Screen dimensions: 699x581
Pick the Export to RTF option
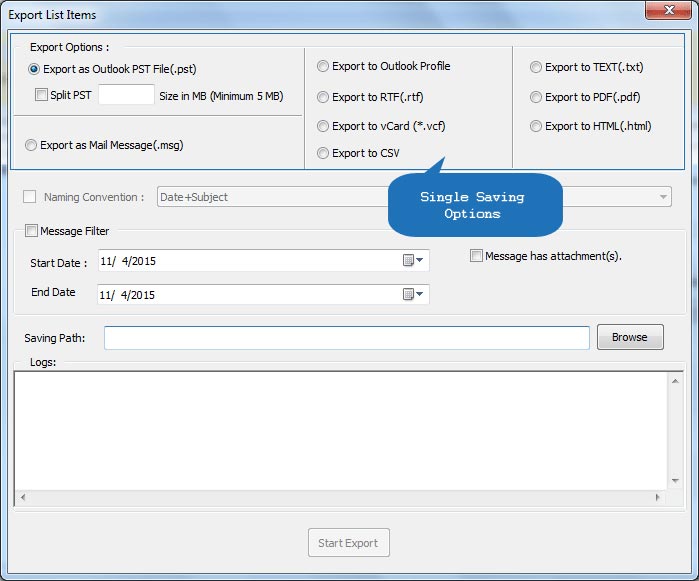pos(323,97)
